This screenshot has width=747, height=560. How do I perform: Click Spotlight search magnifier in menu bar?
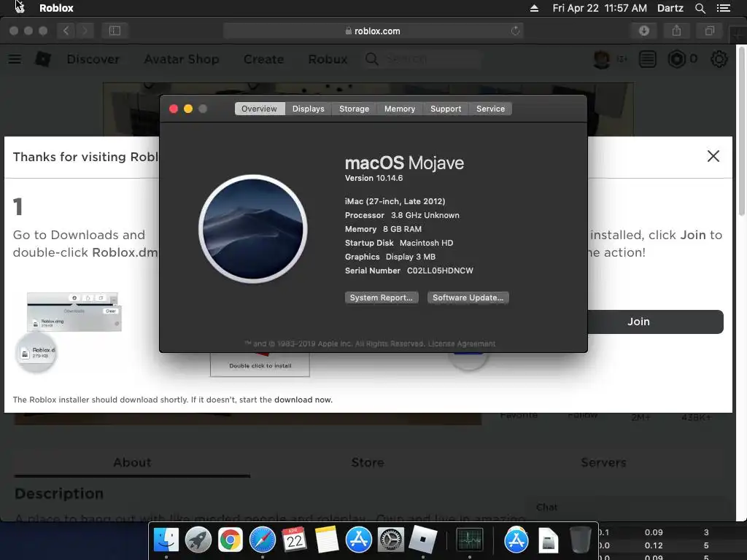click(700, 8)
